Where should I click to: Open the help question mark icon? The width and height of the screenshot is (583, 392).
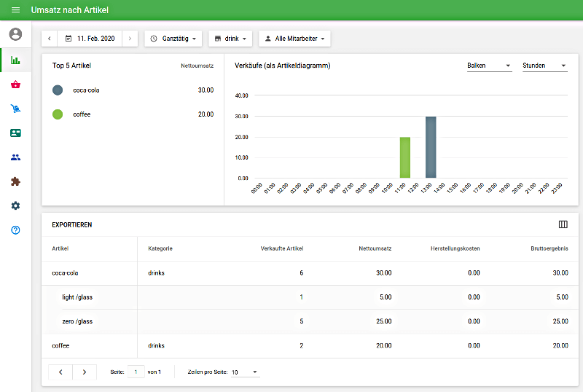(x=15, y=230)
